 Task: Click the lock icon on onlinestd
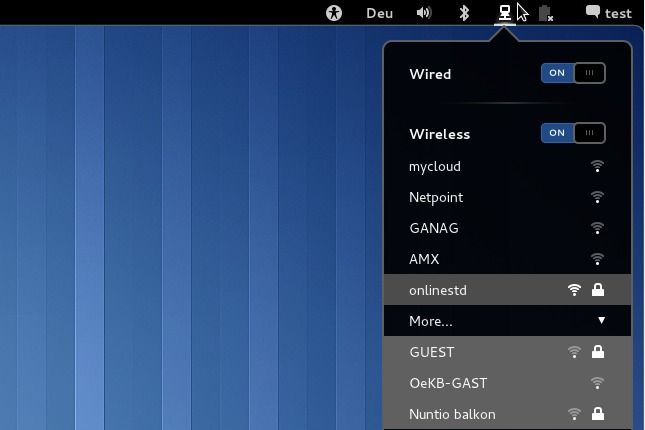tap(598, 290)
